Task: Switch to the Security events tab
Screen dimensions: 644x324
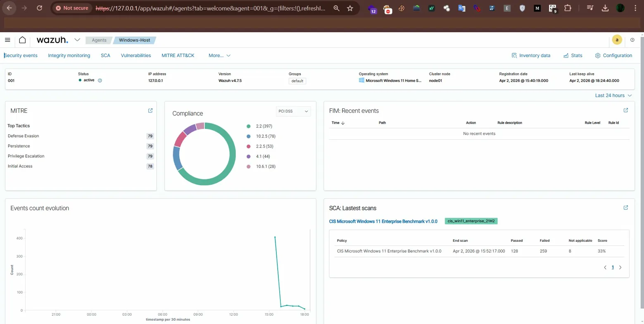Action: pos(21,55)
